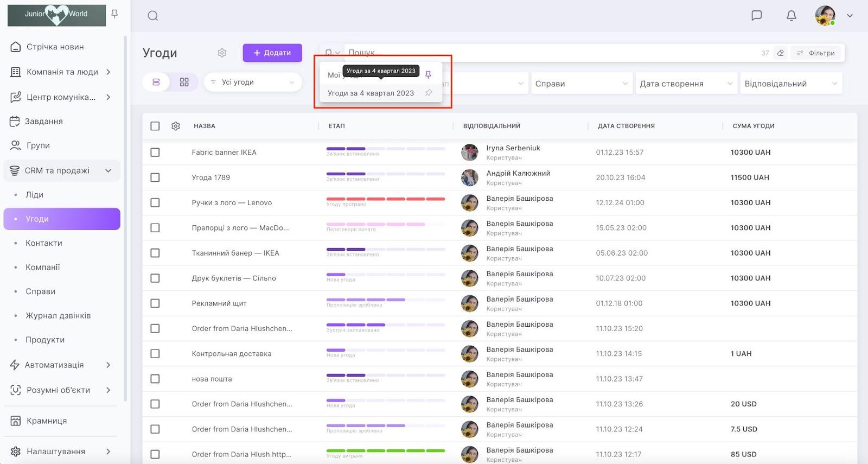Tick the select-all checkbox in table header
The image size is (868, 464).
(155, 126)
